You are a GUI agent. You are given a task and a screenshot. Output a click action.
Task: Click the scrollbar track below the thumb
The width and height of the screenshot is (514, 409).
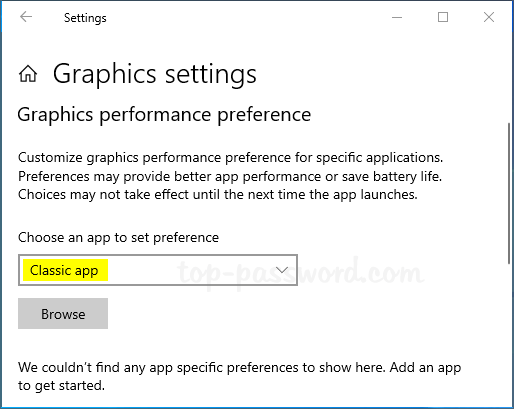[x=509, y=333]
